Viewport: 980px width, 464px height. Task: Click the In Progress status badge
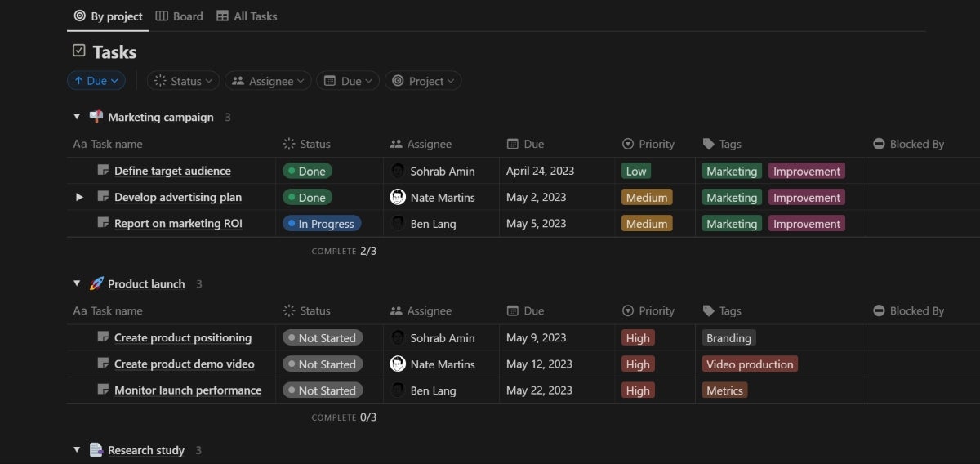[x=321, y=224]
